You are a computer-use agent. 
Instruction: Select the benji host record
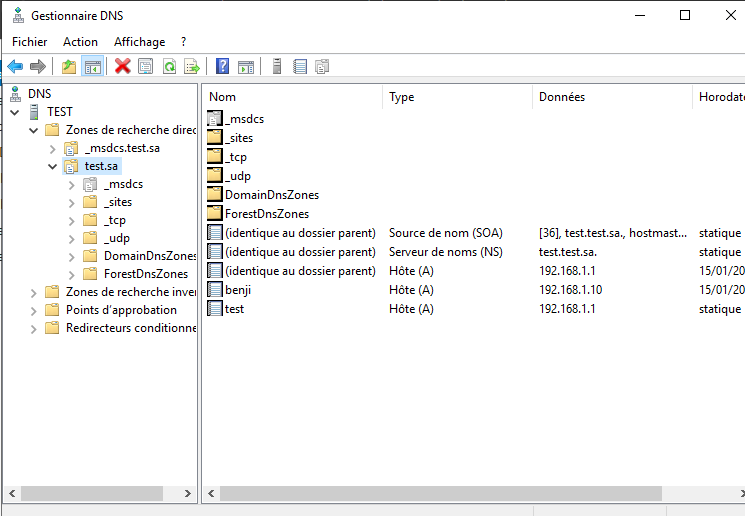coord(237,290)
